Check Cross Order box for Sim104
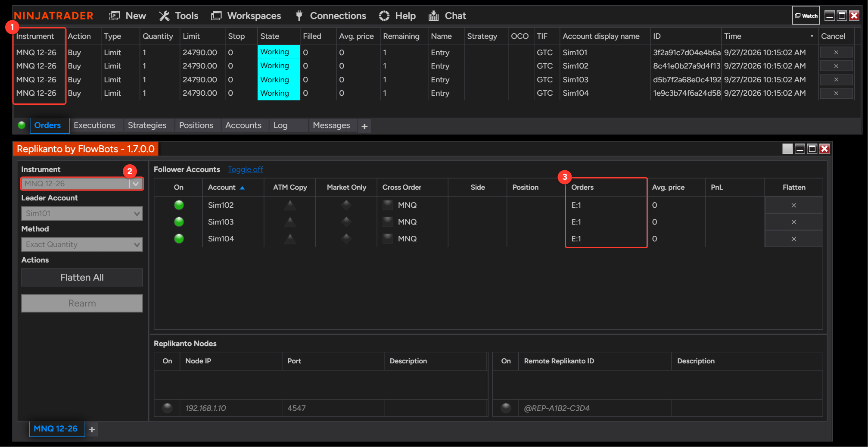This screenshot has height=447, width=868. tap(388, 238)
